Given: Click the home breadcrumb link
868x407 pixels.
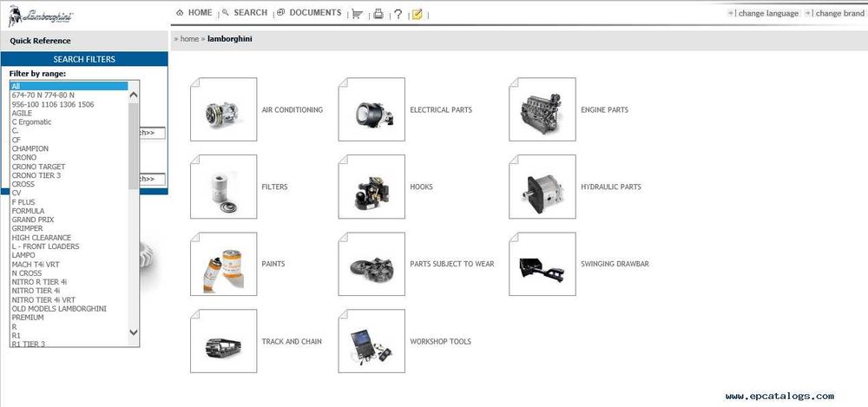Looking at the screenshot, I should [x=189, y=39].
